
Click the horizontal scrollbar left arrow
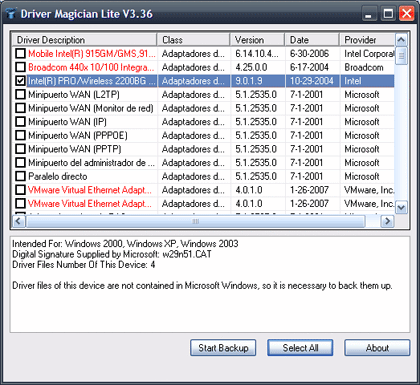pyautogui.click(x=19, y=221)
